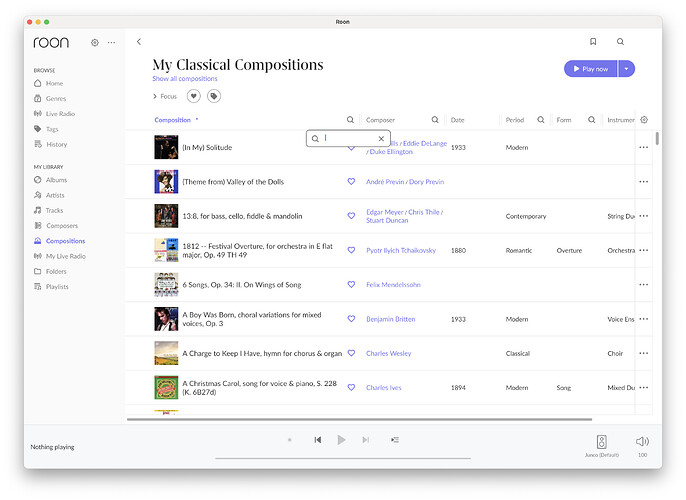This screenshot has height=500, width=686.
Task: Open more options for On Wings of Song
Action: coord(644,284)
